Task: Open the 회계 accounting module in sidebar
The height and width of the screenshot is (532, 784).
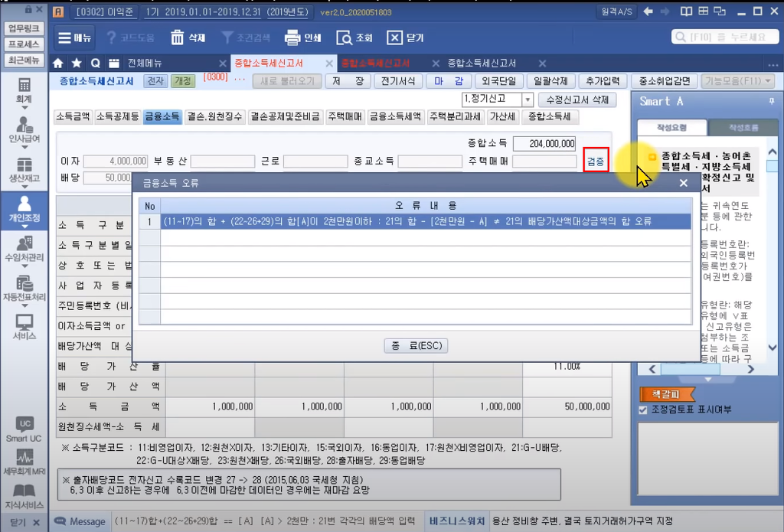Action: click(24, 90)
